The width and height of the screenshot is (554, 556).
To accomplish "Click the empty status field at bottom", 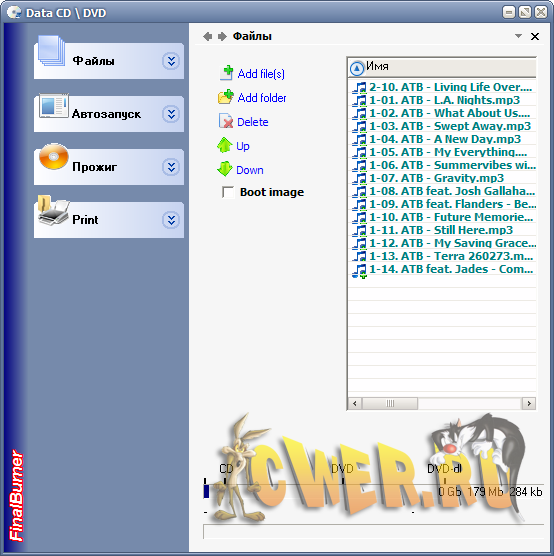I will tap(373, 532).
